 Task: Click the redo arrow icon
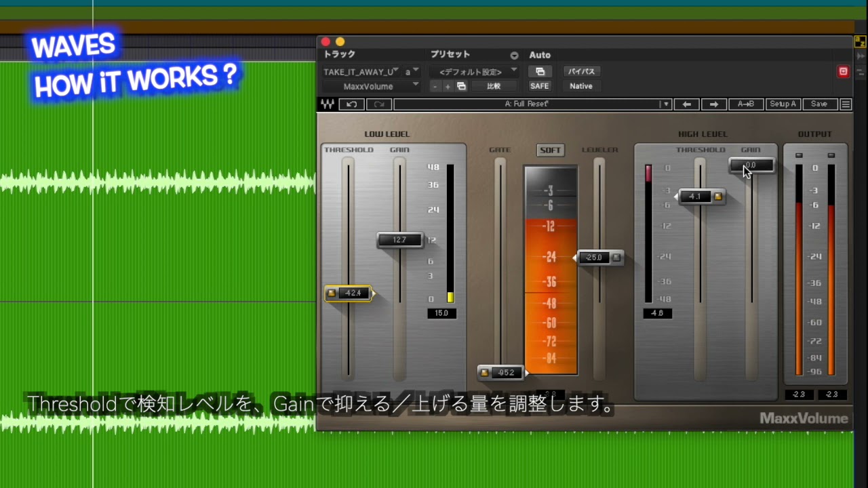coord(378,104)
